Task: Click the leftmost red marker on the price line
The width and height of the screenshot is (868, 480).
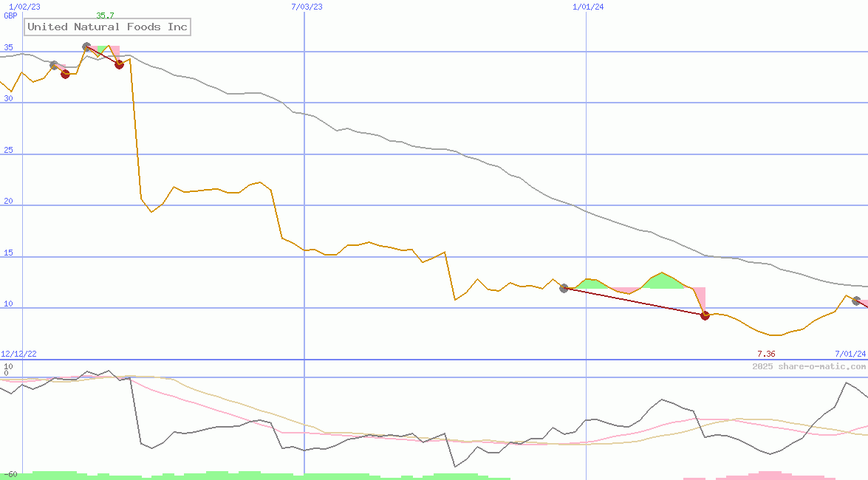Action: click(65, 74)
